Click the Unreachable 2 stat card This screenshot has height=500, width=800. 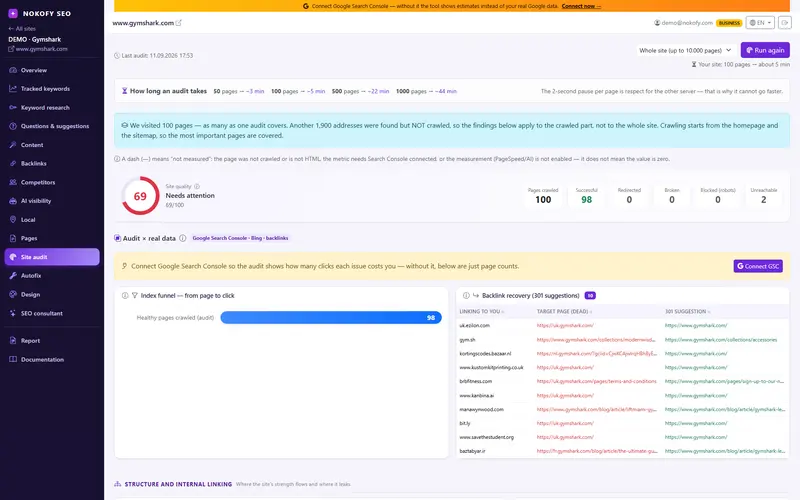click(x=763, y=195)
